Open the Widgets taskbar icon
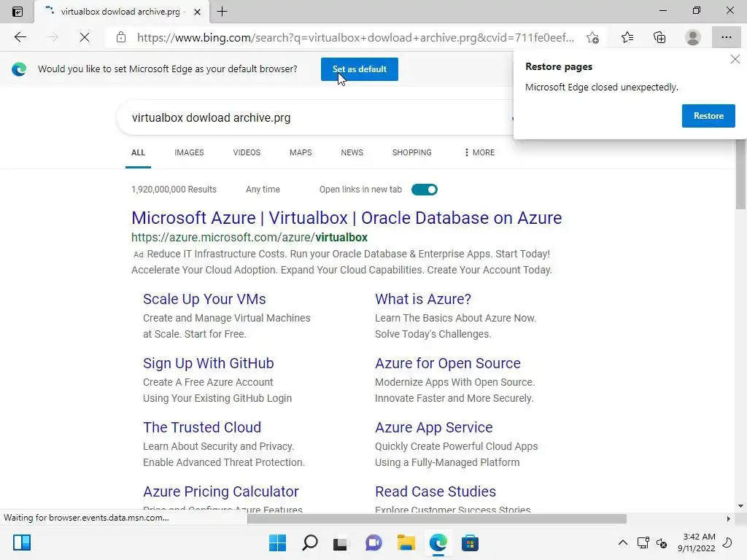Viewport: 747px width, 560px height. coord(22,542)
